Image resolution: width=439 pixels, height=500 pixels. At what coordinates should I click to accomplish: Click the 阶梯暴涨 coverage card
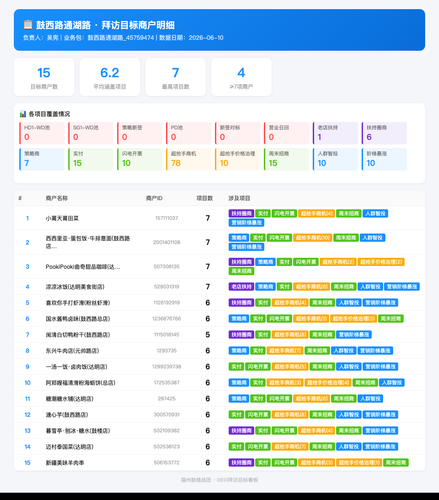(384, 159)
